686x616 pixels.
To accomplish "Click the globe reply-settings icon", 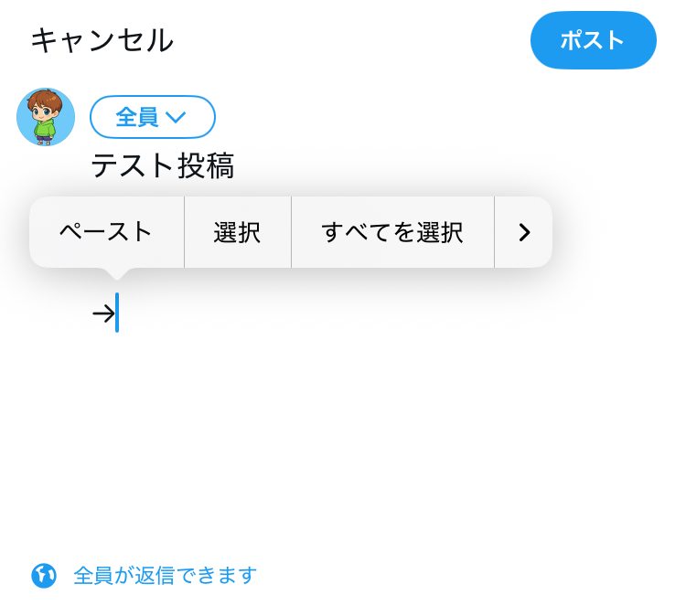I will pyautogui.click(x=44, y=576).
